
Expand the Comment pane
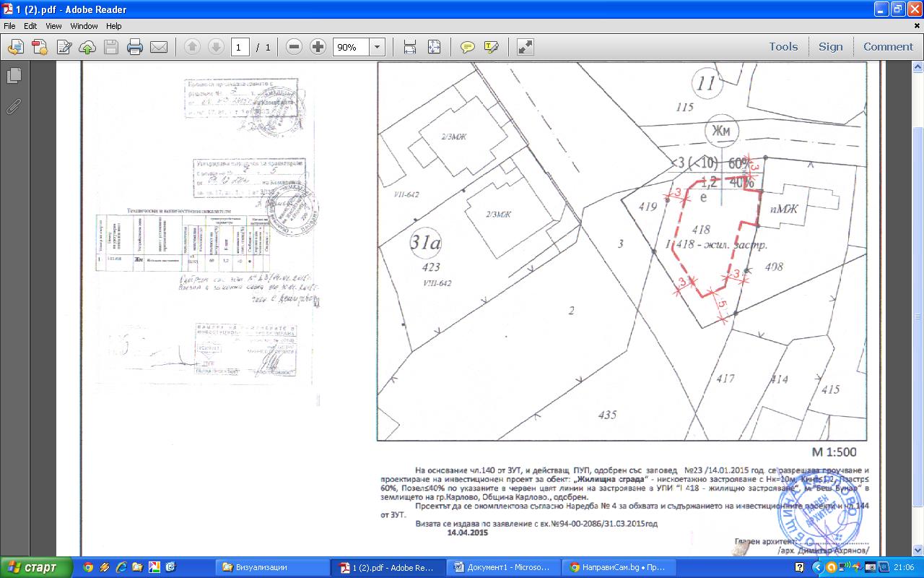coord(888,47)
